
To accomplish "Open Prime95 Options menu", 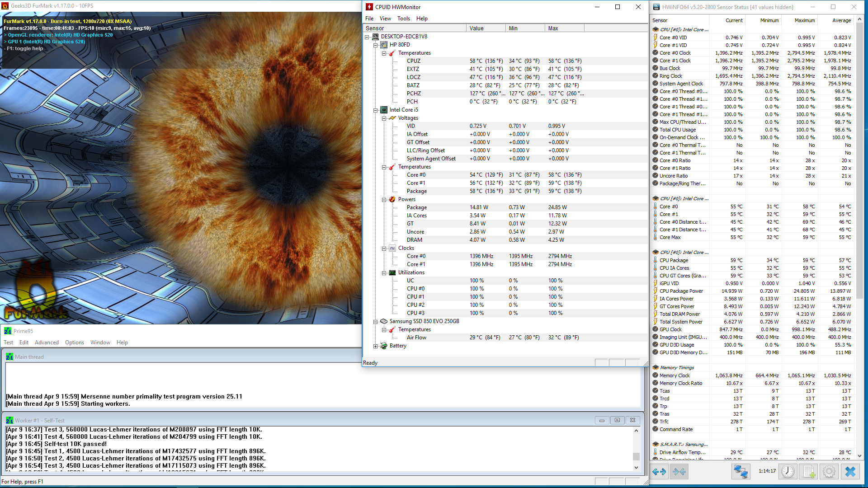I will (x=75, y=343).
